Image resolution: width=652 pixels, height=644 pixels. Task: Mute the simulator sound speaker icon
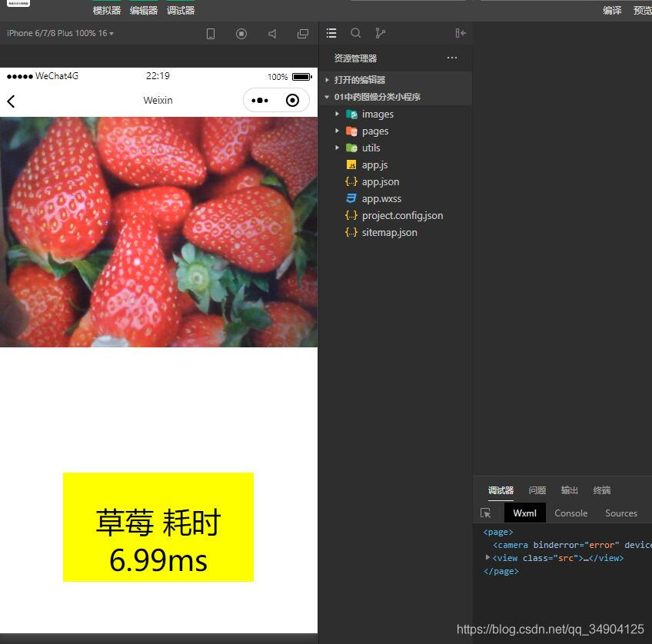pyautogui.click(x=272, y=34)
